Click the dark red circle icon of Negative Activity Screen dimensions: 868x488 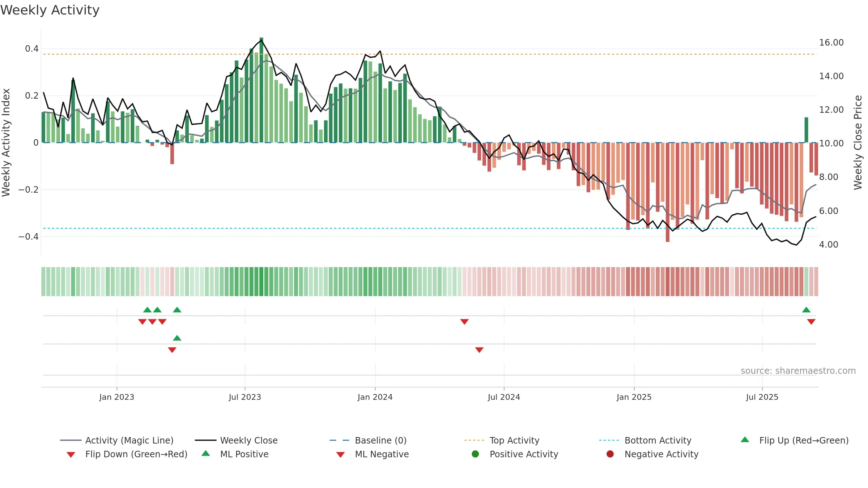tap(610, 454)
